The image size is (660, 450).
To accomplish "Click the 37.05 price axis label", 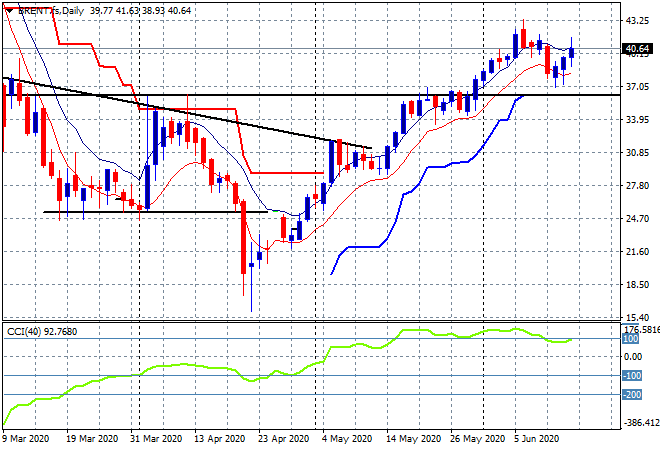I will click(637, 87).
